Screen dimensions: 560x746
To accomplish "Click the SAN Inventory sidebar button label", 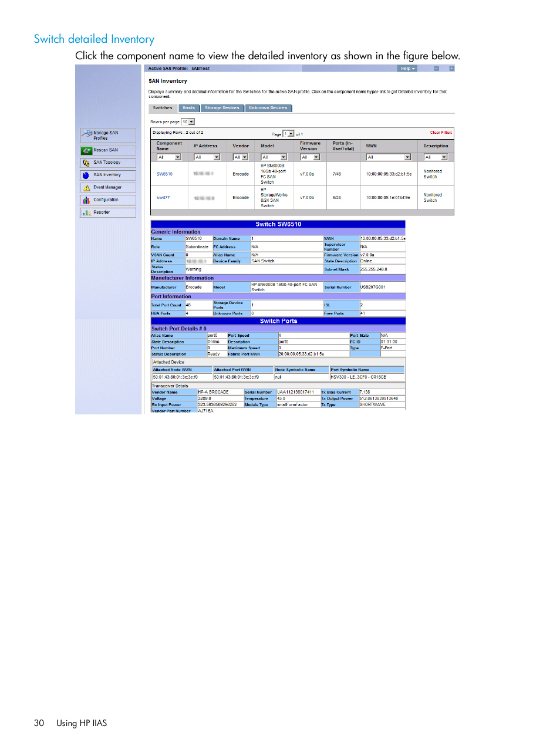I will click(x=107, y=175).
